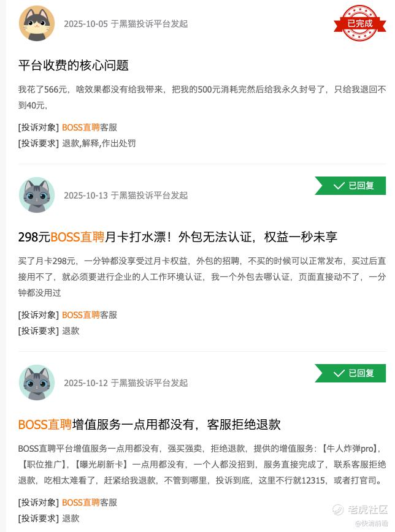
Task: Click the orange cat avatar of first complaint
Action: (37, 23)
